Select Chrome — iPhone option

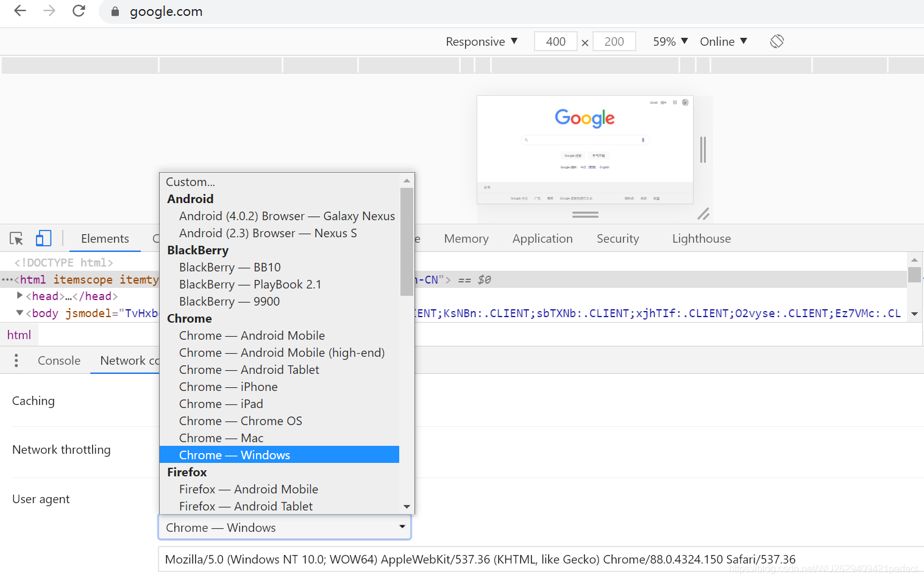279,387
